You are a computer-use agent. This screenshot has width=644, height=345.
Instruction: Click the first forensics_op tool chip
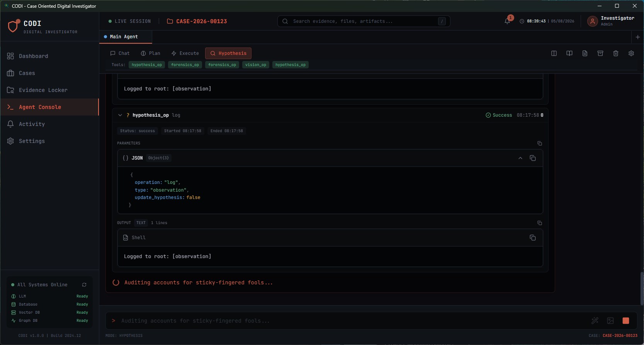click(185, 65)
